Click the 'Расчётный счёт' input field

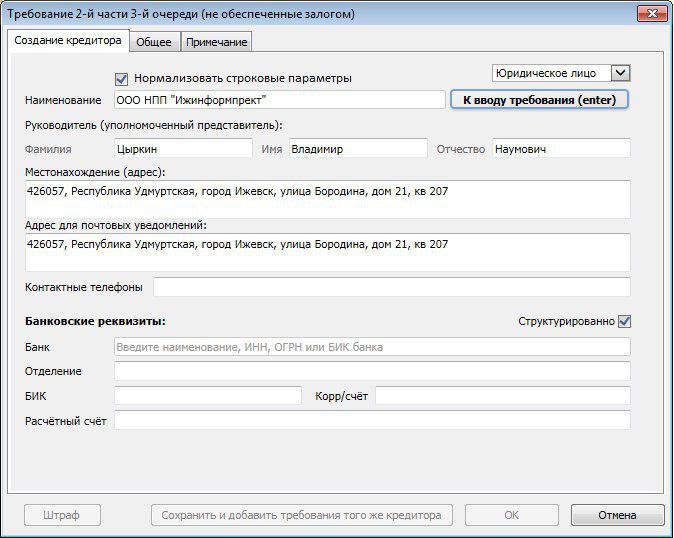click(372, 421)
